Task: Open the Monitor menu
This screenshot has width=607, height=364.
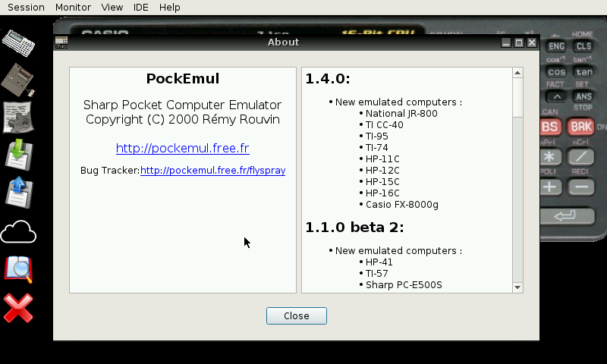Action: (73, 8)
